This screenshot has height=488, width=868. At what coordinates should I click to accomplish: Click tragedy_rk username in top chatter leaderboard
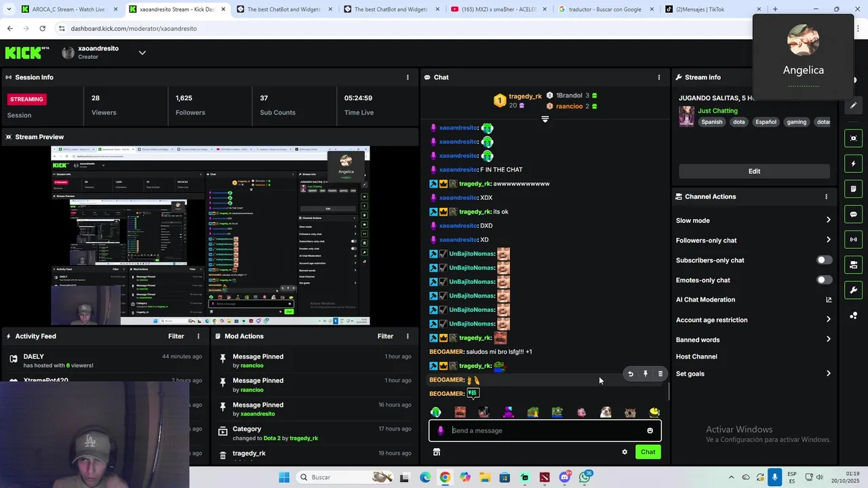pos(526,96)
